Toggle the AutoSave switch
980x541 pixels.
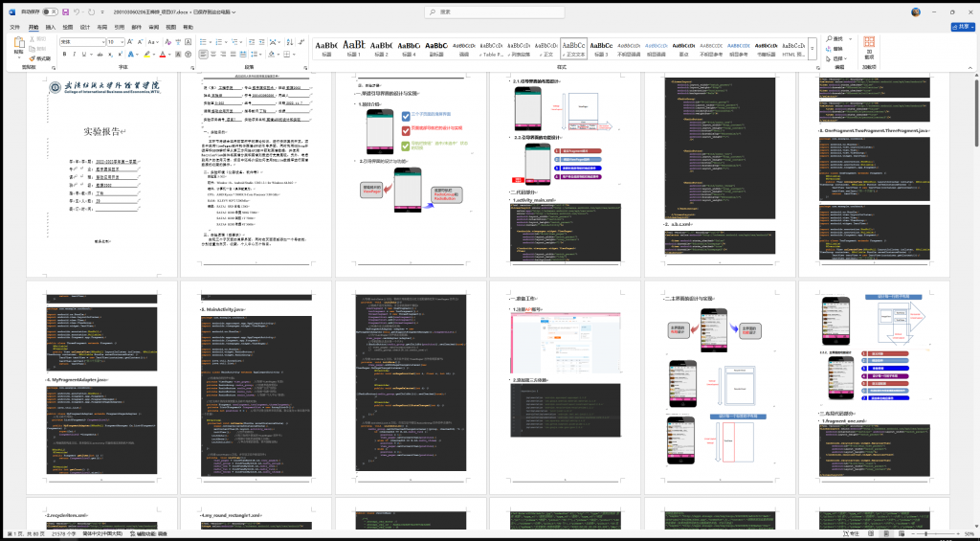48,12
